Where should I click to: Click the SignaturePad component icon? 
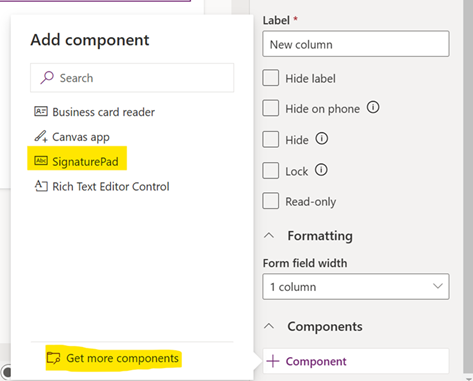[41, 161]
